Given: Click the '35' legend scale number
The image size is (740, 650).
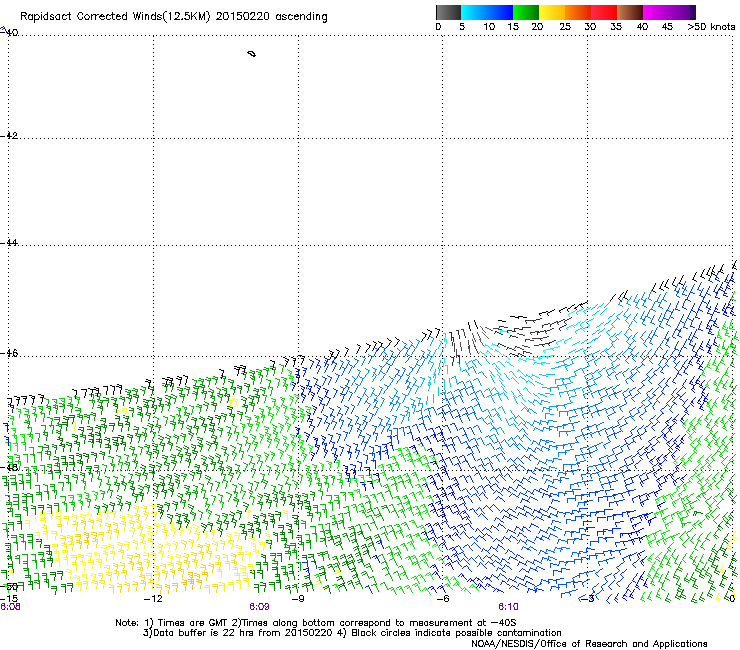Looking at the screenshot, I should pyautogui.click(x=616, y=27).
